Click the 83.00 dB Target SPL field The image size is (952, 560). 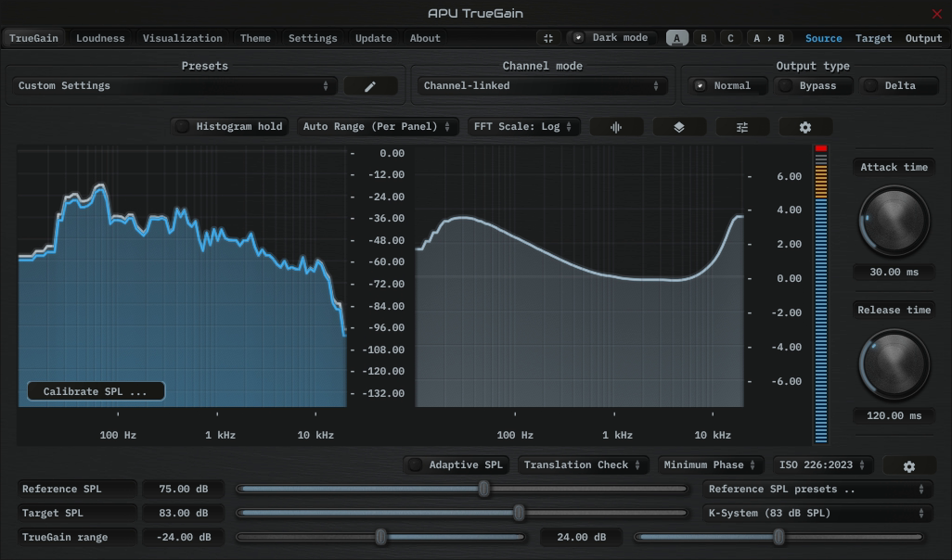(183, 514)
